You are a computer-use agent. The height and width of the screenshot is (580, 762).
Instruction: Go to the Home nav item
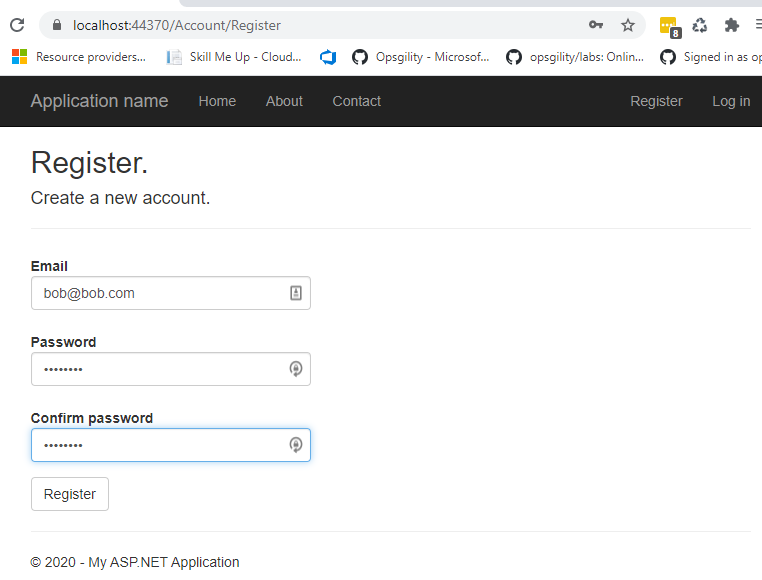217,101
